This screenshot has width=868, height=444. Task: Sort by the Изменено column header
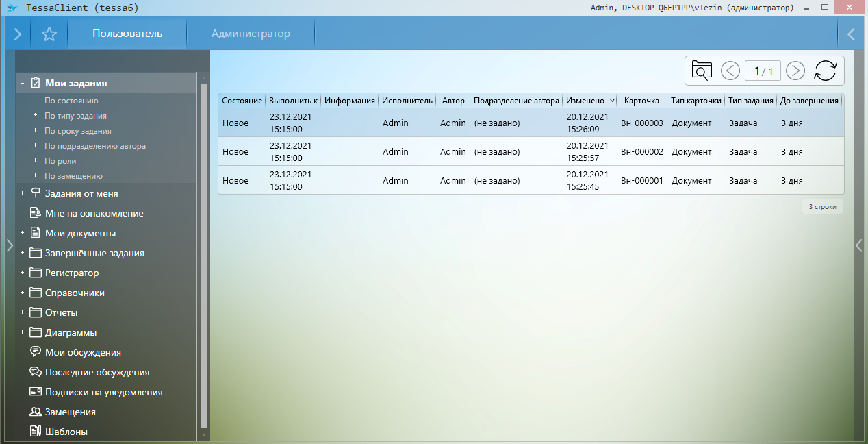click(x=585, y=101)
